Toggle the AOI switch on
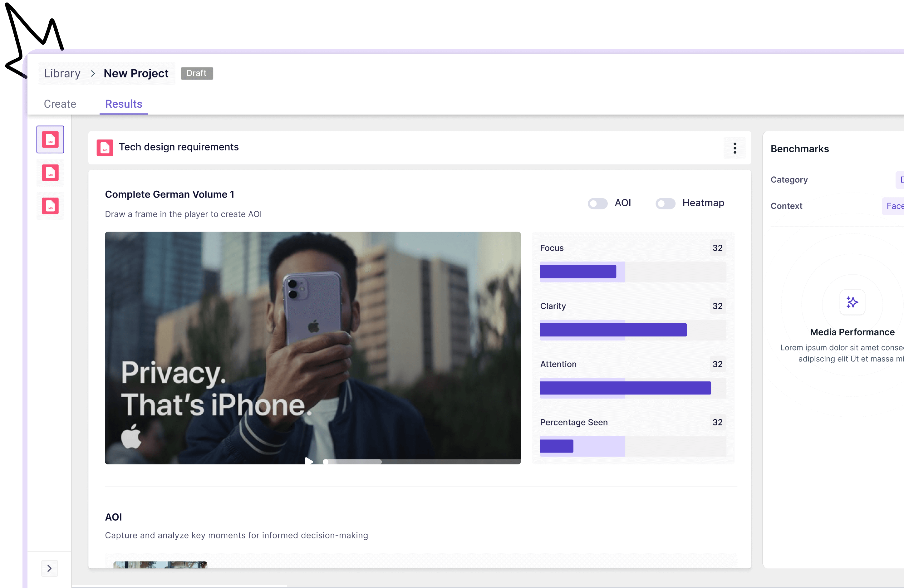This screenshot has width=904, height=588. point(597,203)
